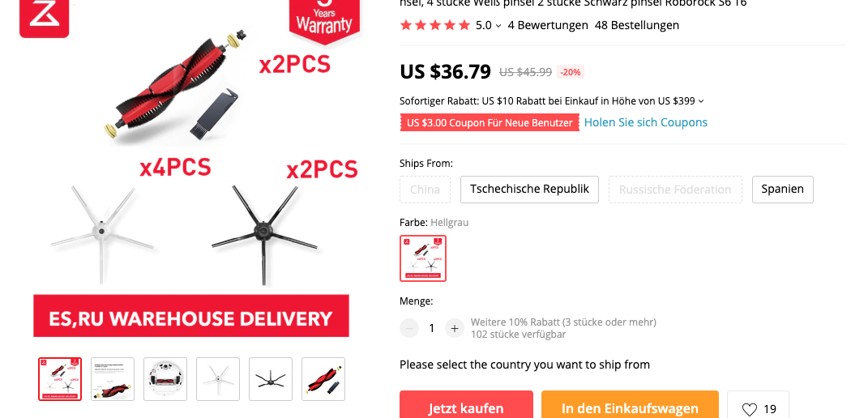Image resolution: width=868 pixels, height=418 pixels.
Task: View red main brush thumbnail
Action: [323, 379]
